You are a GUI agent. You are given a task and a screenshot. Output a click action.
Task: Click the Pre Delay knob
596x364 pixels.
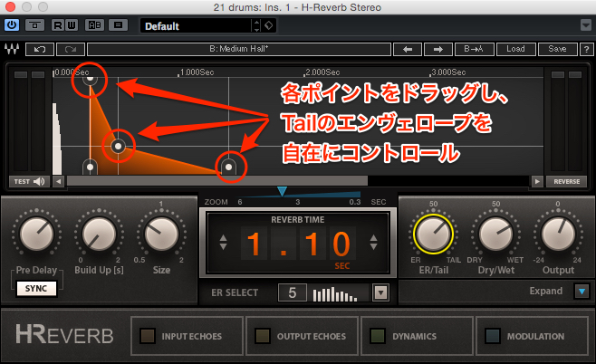point(36,233)
